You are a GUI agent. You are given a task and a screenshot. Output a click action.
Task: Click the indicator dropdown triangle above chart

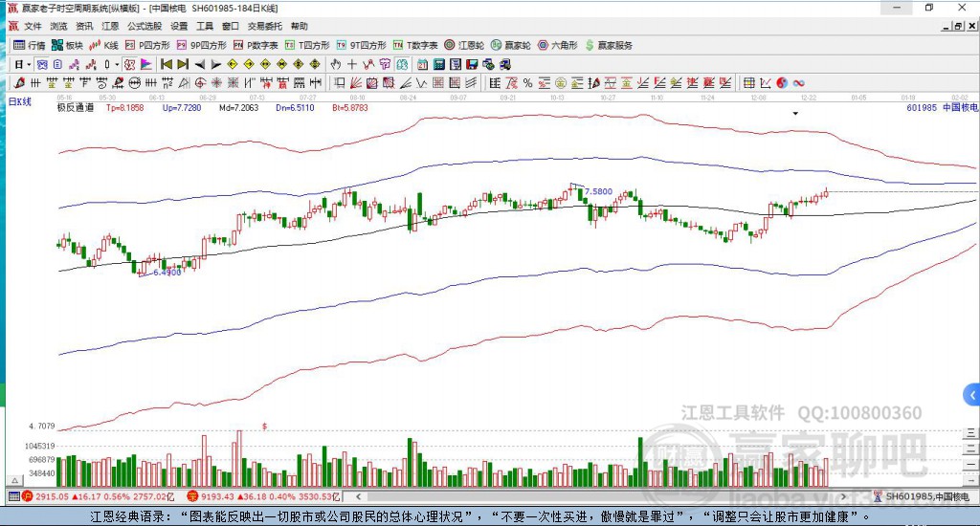pos(795,113)
